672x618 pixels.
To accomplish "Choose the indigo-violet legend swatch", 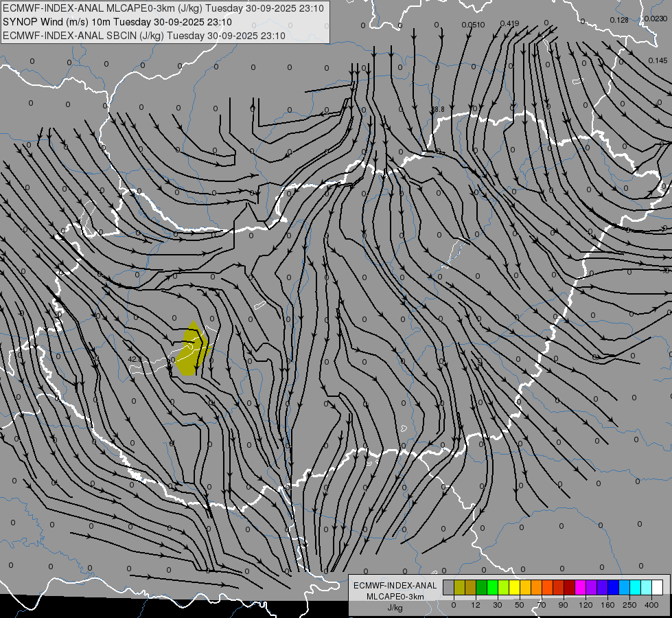I will pos(603,587).
